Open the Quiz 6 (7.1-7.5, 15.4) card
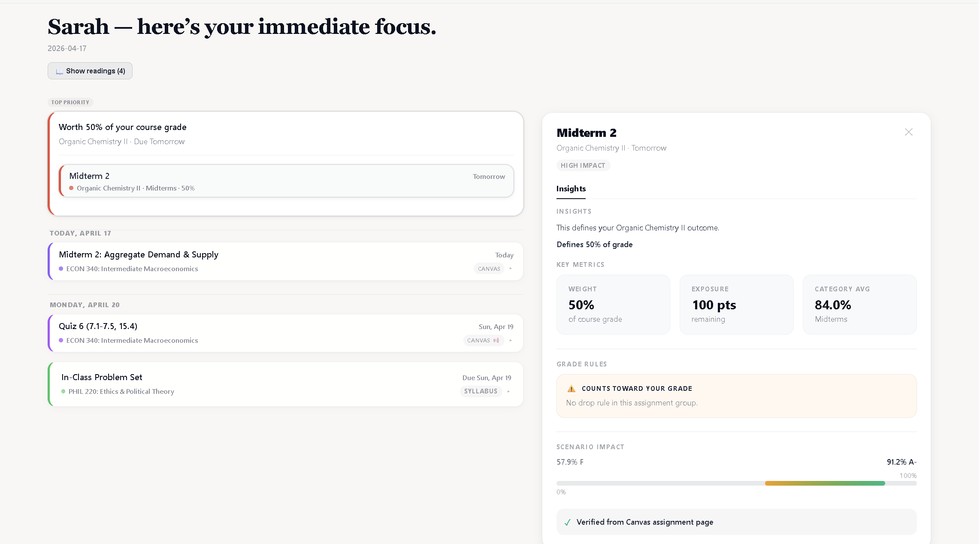Viewport: 980px width, 544px height. point(286,333)
